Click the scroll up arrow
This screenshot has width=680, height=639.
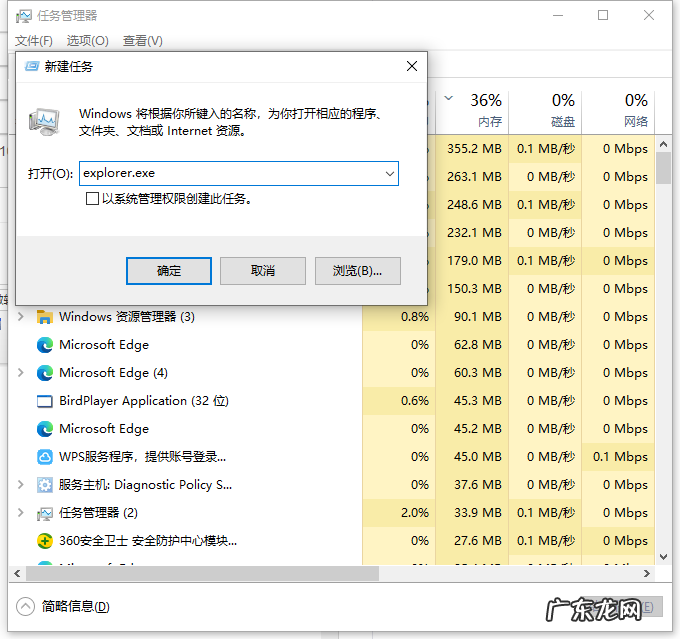663,144
